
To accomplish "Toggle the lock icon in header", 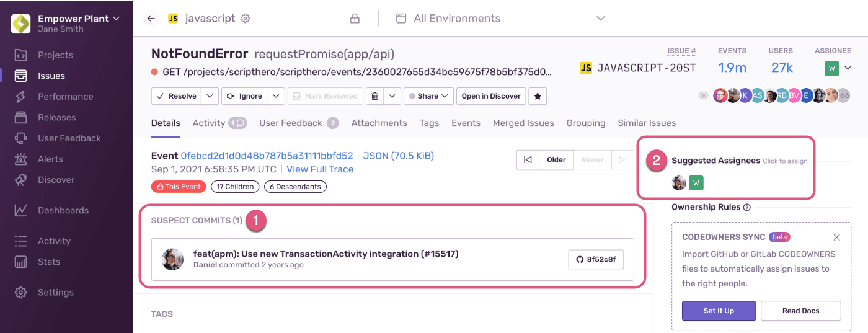I will [x=355, y=19].
